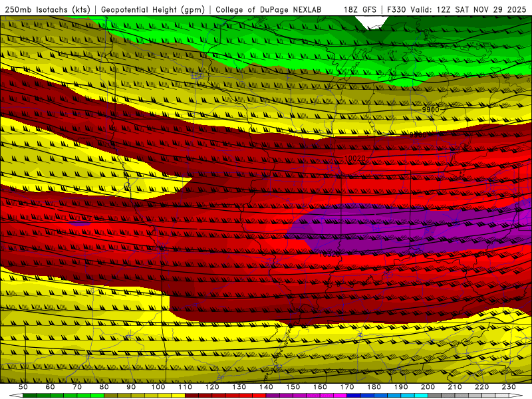Click the 60 value on the color scale

pyautogui.click(x=50, y=387)
